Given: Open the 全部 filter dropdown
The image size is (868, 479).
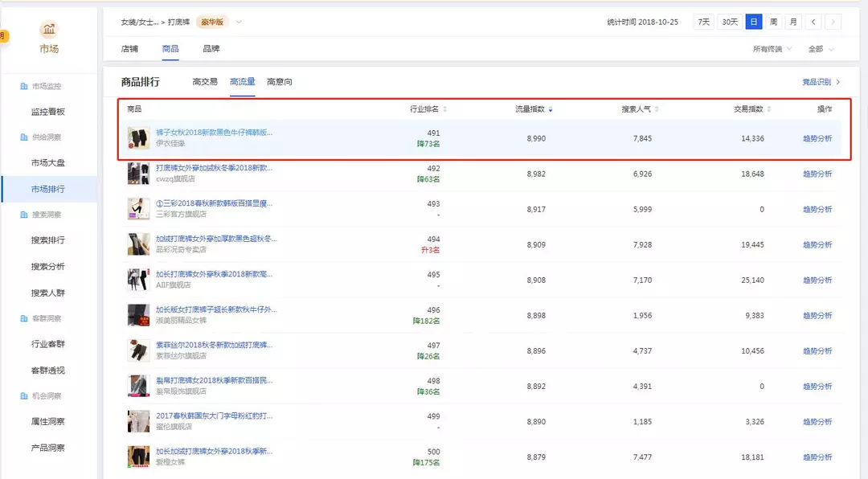Looking at the screenshot, I should pyautogui.click(x=821, y=49).
